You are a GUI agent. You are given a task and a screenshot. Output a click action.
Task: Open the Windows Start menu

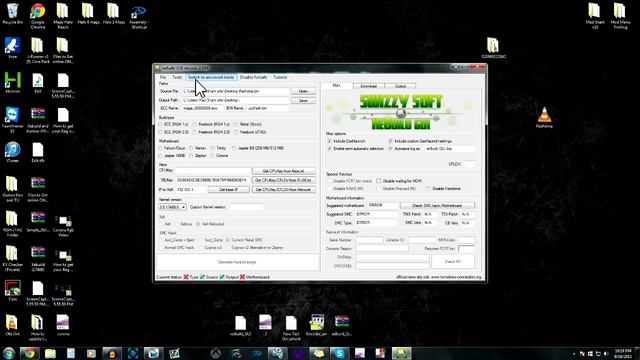tap(9, 353)
